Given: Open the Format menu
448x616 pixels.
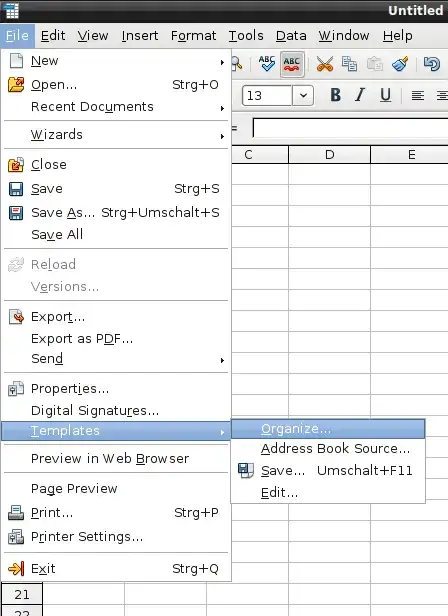Looking at the screenshot, I should (x=193, y=36).
